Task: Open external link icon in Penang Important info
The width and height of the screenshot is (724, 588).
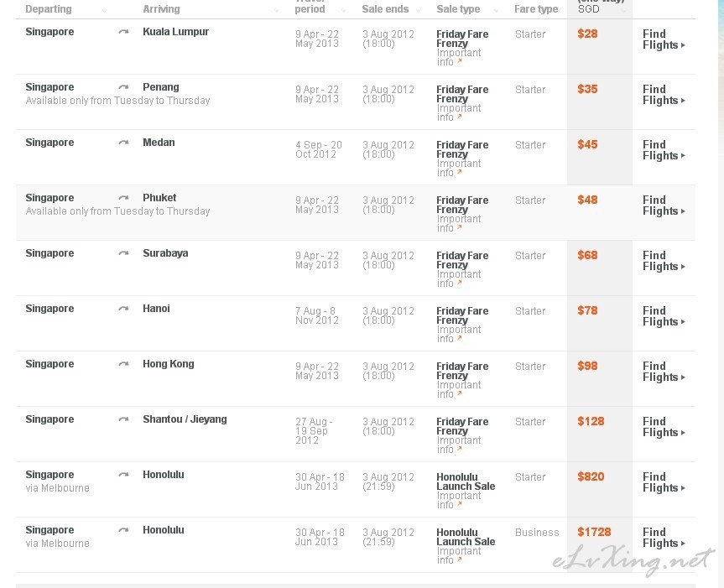Action: 460,117
